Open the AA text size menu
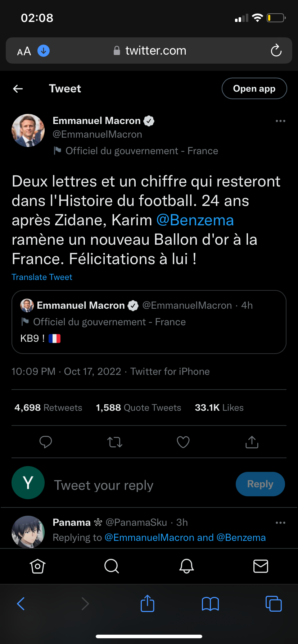This screenshot has width=298, height=644. (x=24, y=51)
